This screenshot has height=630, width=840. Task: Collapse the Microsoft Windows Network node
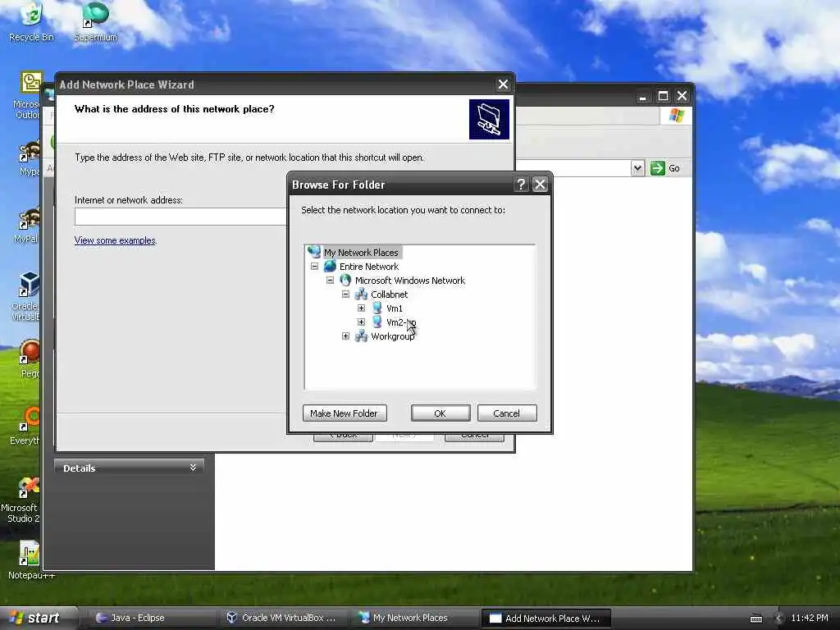(330, 281)
